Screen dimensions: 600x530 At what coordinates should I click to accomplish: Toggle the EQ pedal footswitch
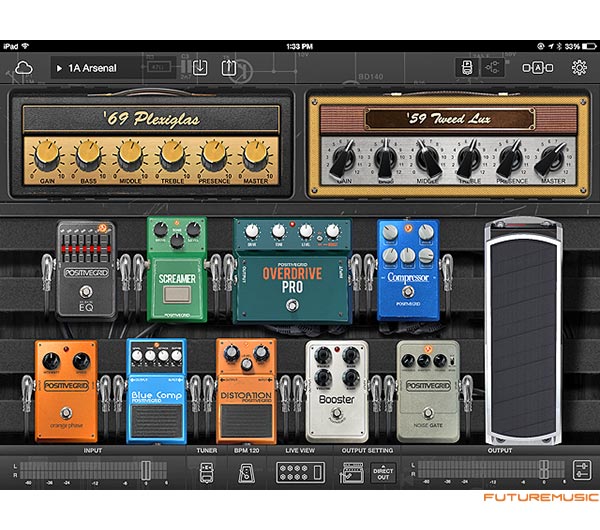click(x=86, y=292)
